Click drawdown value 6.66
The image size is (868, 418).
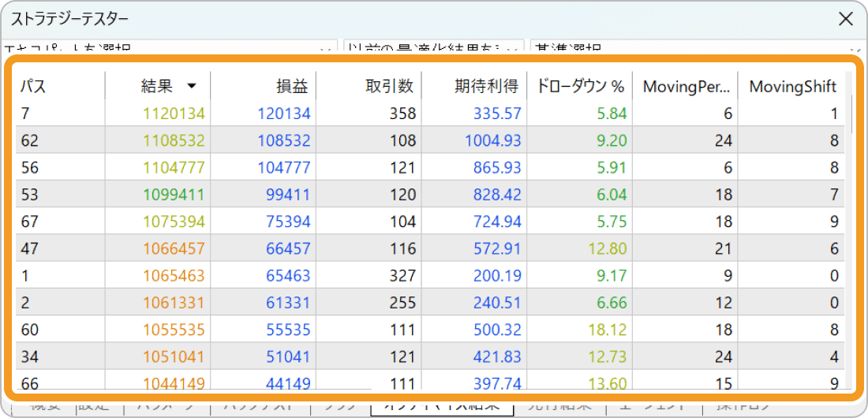pyautogui.click(x=612, y=302)
